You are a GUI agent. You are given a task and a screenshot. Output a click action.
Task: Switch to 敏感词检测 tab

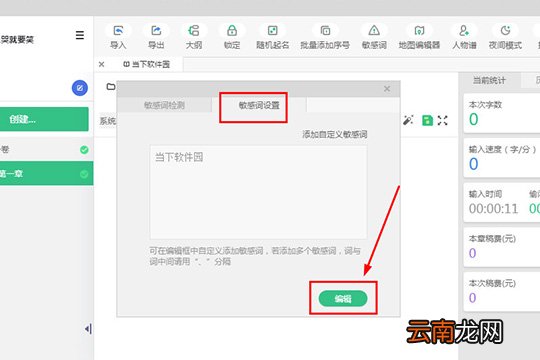click(164, 105)
